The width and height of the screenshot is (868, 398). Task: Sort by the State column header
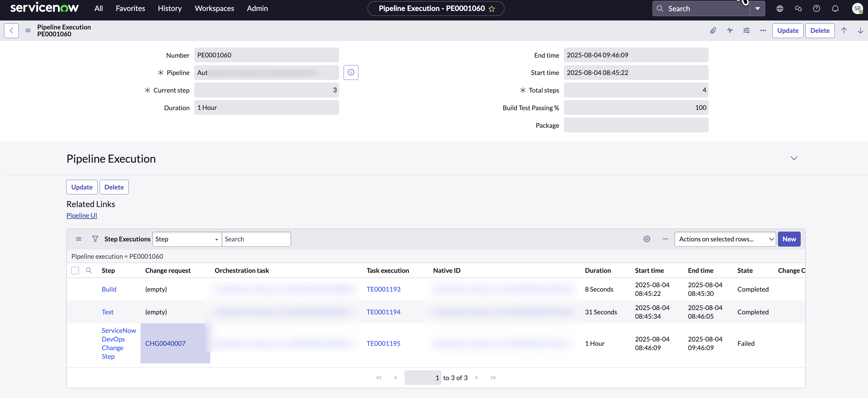[x=745, y=270]
